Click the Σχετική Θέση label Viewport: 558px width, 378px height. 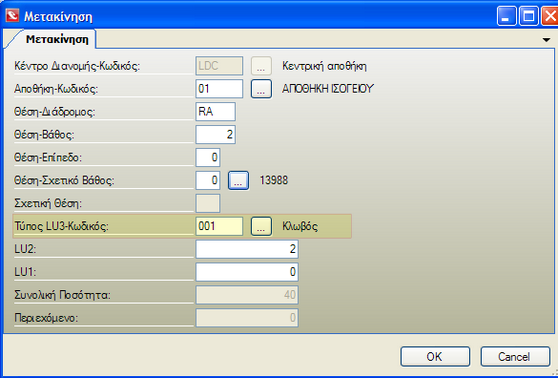point(48,204)
